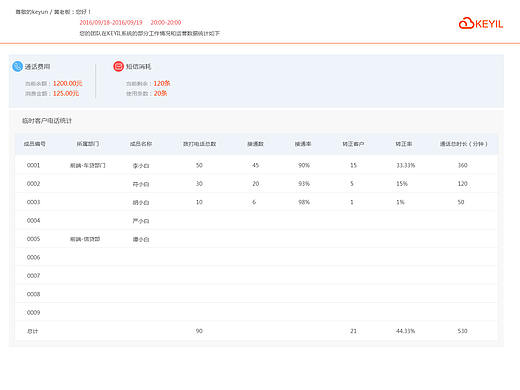
Task: Select member number 0007
Action: point(33,276)
